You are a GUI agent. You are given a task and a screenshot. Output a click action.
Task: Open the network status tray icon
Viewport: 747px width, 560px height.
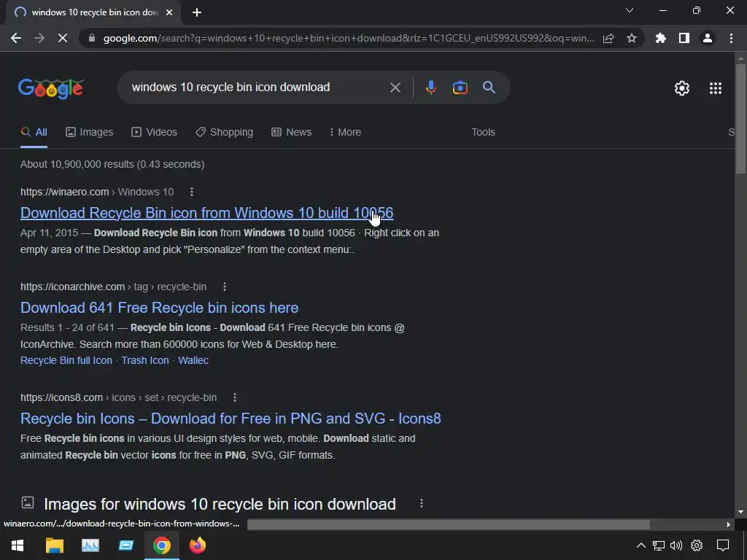pyautogui.click(x=659, y=545)
